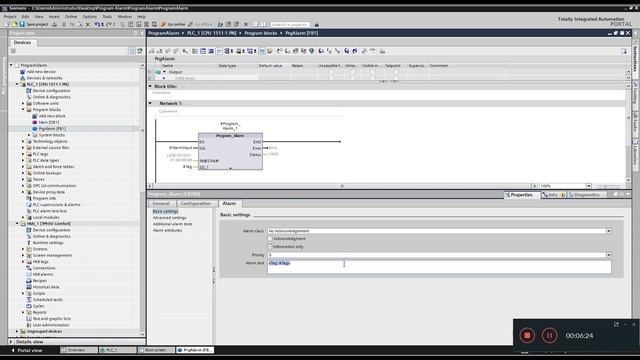This screenshot has height=360, width=640.
Task: Click the stop recording button
Action: (x=527, y=336)
